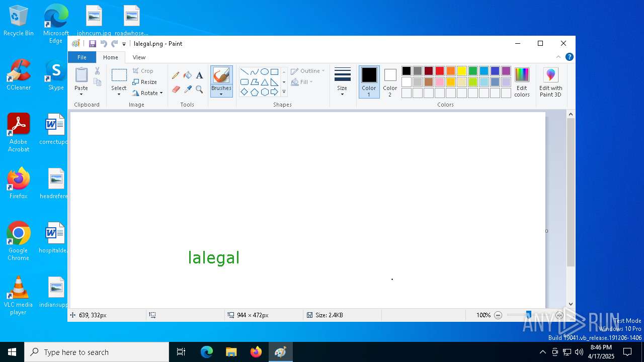This screenshot has width=644, height=362.
Task: Click the Copy icon in Clipboard group
Action: click(98, 82)
